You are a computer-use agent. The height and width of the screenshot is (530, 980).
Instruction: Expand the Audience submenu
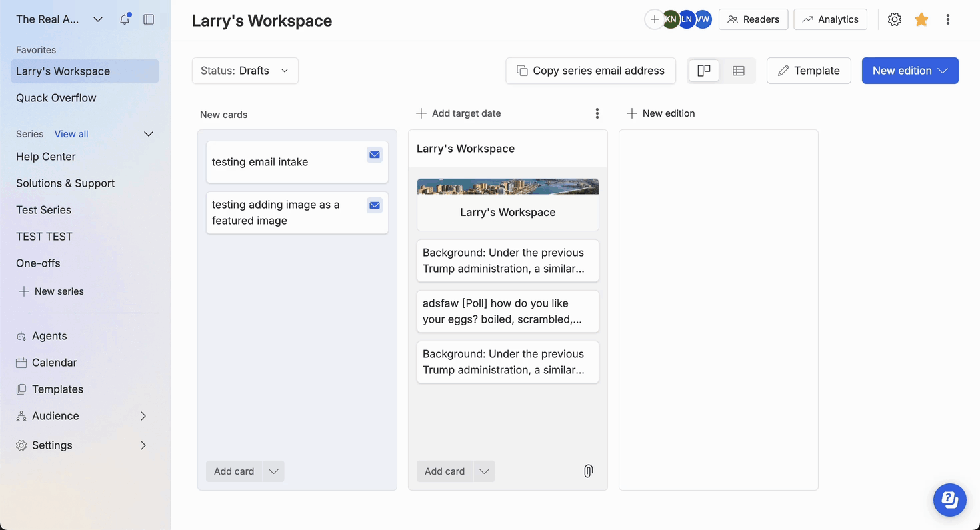point(143,416)
